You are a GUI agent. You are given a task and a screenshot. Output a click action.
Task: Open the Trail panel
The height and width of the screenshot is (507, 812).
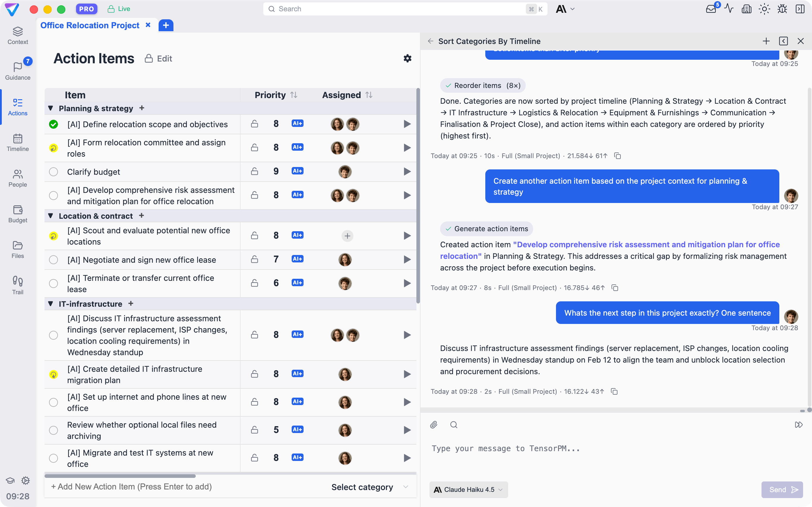coord(18,285)
